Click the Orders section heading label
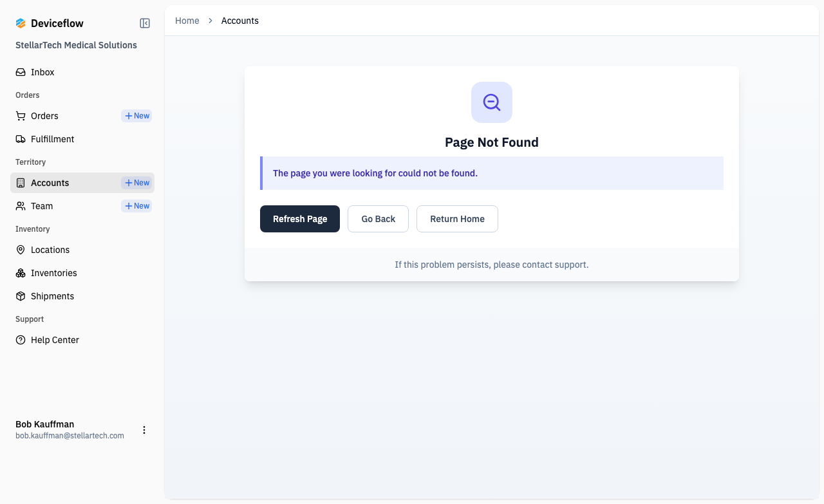This screenshot has height=504, width=824. (x=28, y=95)
